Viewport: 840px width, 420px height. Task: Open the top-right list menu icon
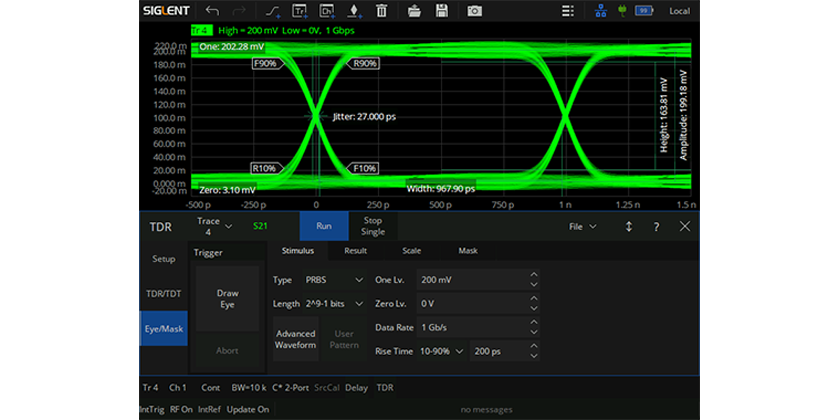pyautogui.click(x=569, y=11)
